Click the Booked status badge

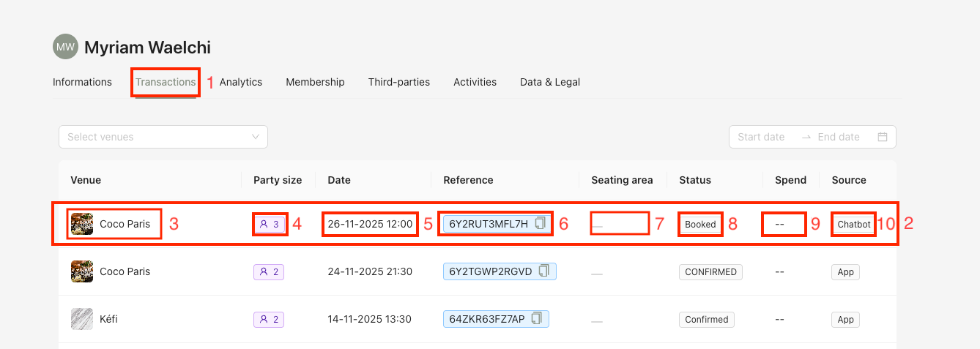click(700, 225)
